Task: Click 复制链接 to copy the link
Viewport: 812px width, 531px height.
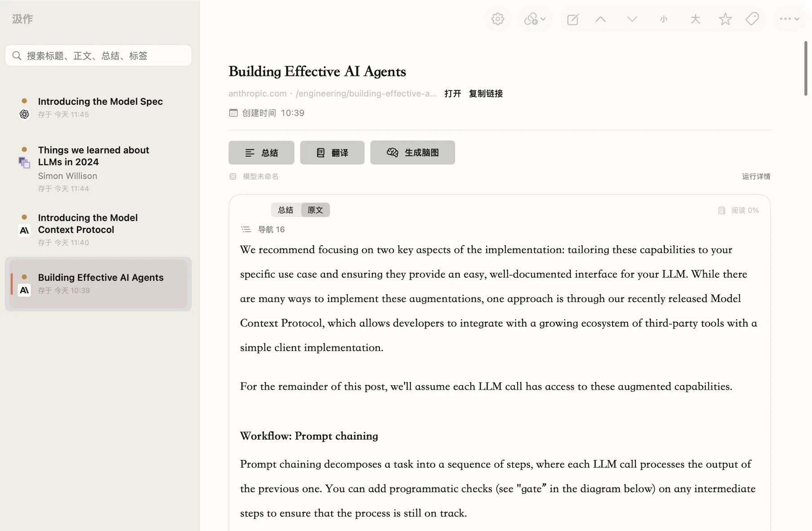Action: 486,94
